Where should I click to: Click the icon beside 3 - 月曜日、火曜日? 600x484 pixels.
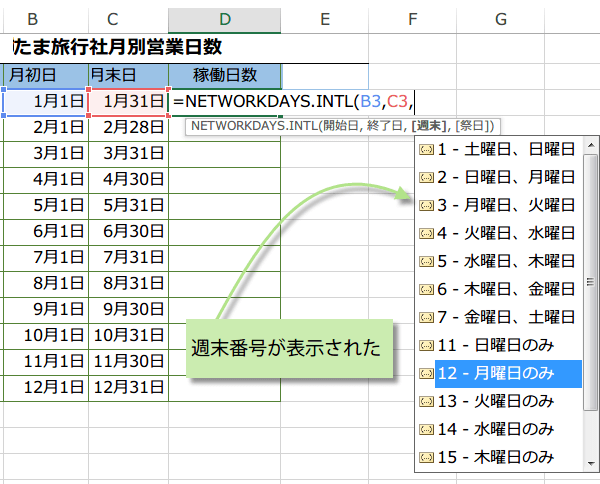pos(426,205)
